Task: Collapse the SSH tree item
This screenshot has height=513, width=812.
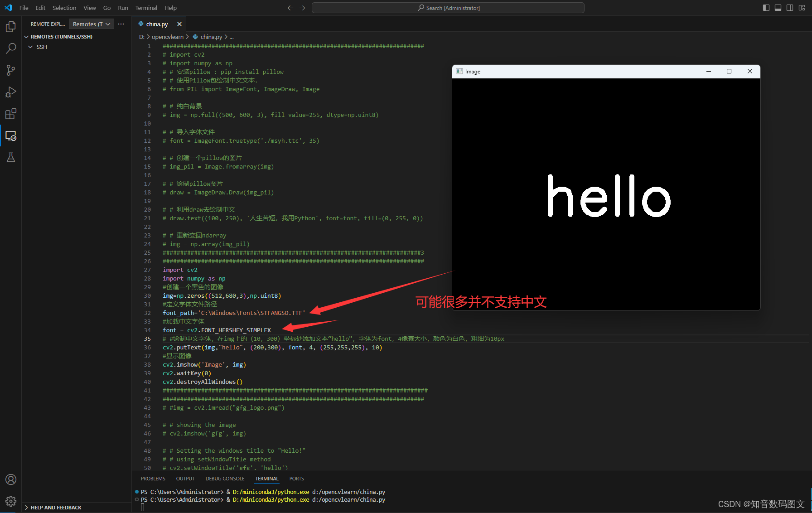Action: tap(30, 47)
